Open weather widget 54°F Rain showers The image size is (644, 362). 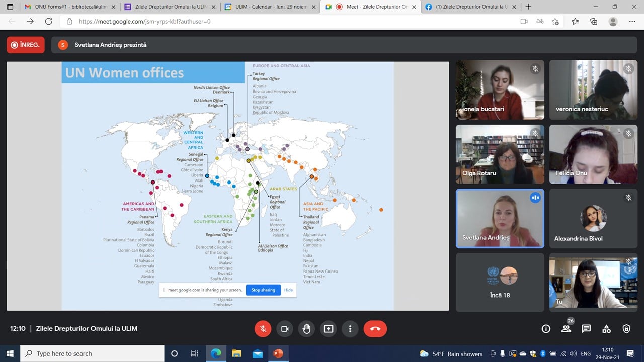click(451, 354)
